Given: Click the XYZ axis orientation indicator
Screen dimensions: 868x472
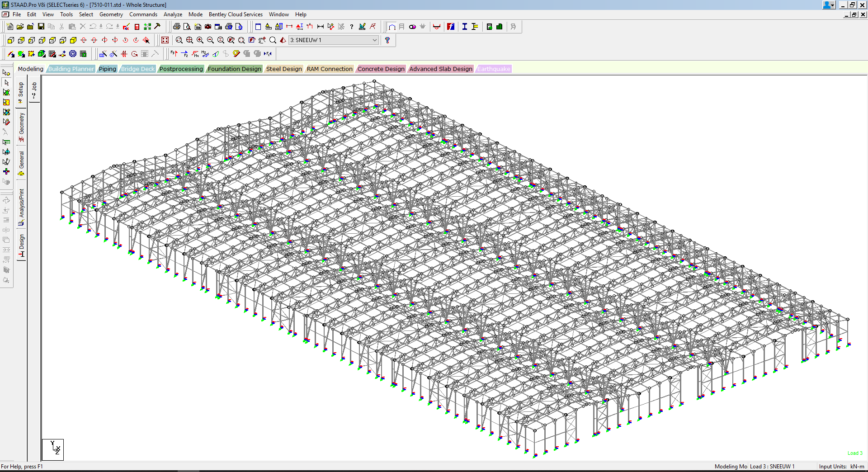Looking at the screenshot, I should click(x=53, y=449).
